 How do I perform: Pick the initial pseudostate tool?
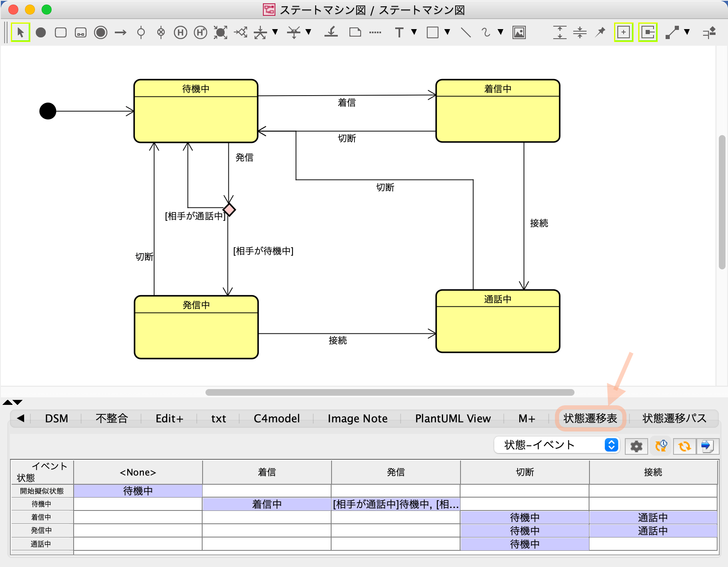41,32
